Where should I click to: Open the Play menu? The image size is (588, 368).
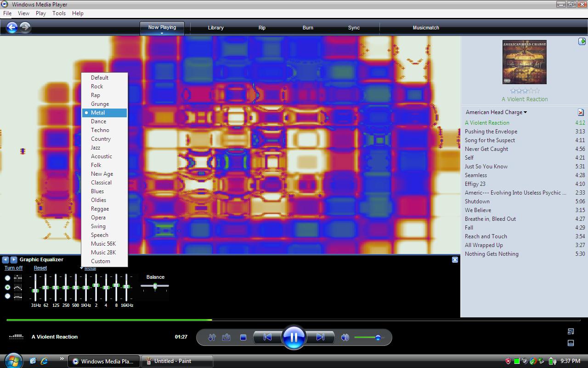[x=41, y=13]
